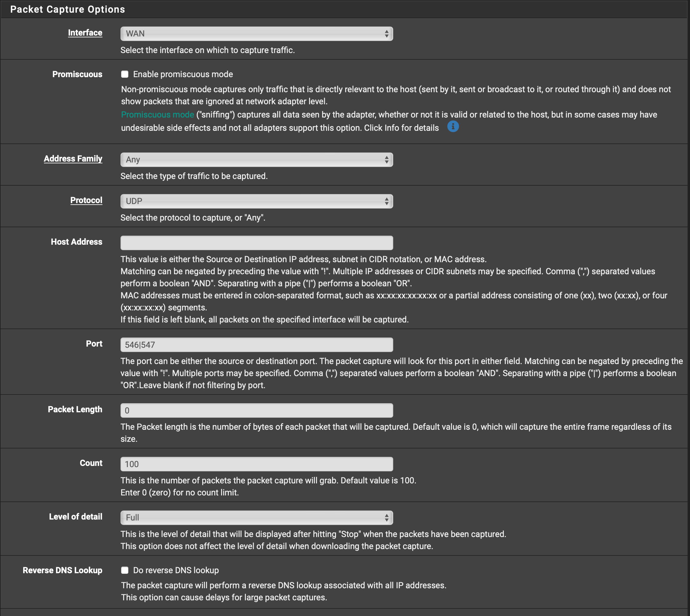The height and width of the screenshot is (616, 690).
Task: Click the Count field showing 100
Action: pyautogui.click(x=256, y=464)
